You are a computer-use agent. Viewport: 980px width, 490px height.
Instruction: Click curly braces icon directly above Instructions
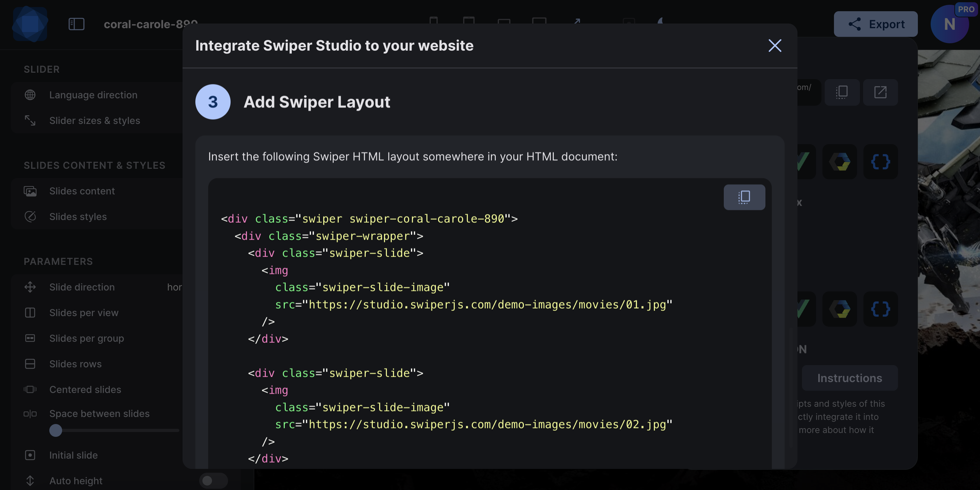[880, 309]
